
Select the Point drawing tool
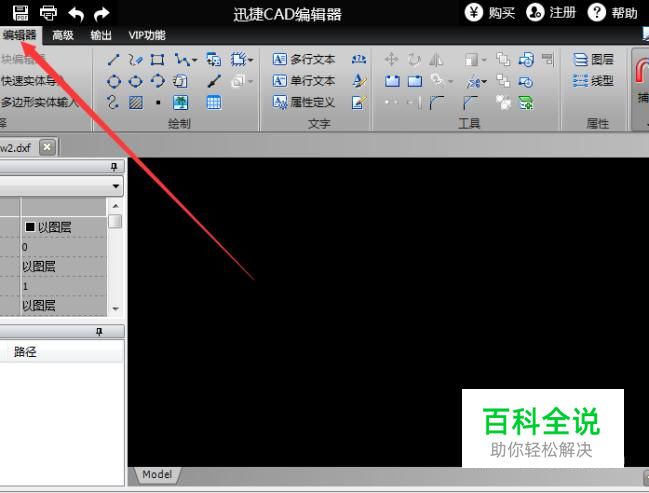click(x=158, y=102)
